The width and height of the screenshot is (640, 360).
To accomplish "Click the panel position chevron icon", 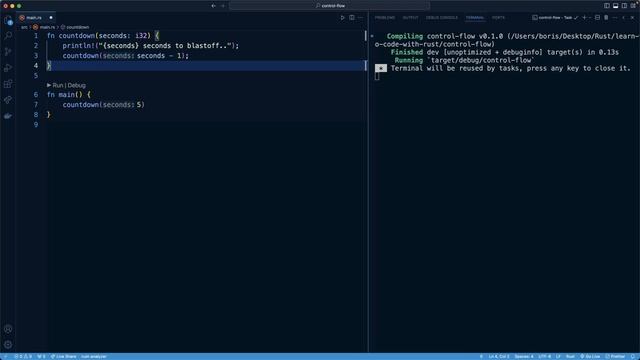I will 624,18.
